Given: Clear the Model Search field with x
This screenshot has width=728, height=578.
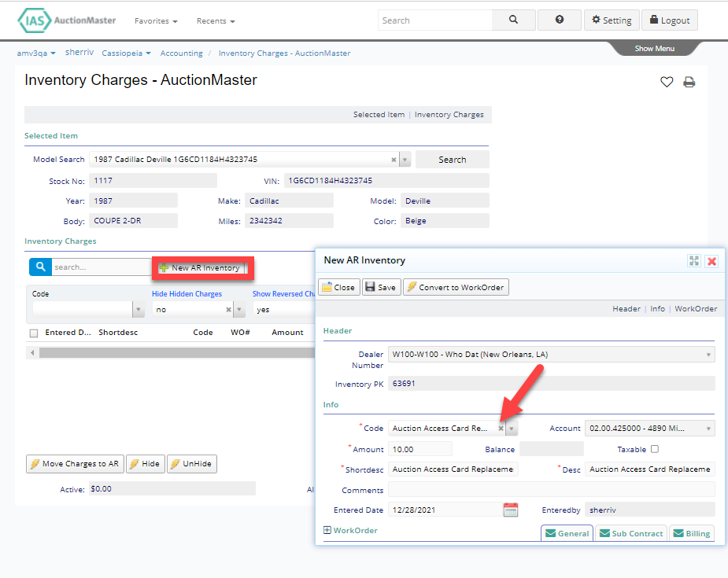Looking at the screenshot, I should [394, 160].
